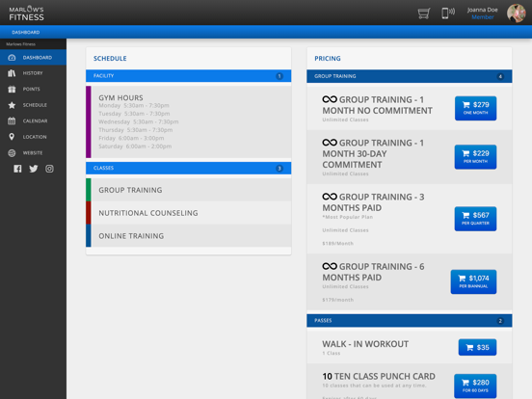Click Group Training 1 Month No Commitment title
Viewport: 532px width, 399px height.
tap(377, 105)
